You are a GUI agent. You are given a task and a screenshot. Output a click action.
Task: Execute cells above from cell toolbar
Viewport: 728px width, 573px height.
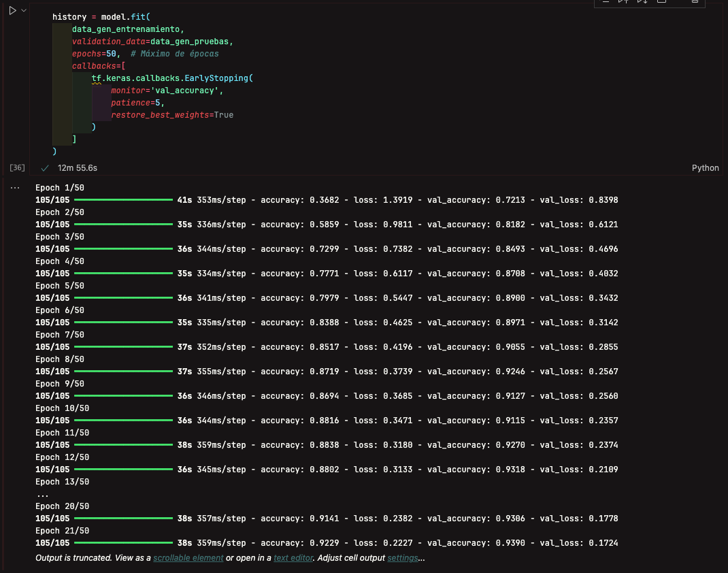click(x=623, y=2)
